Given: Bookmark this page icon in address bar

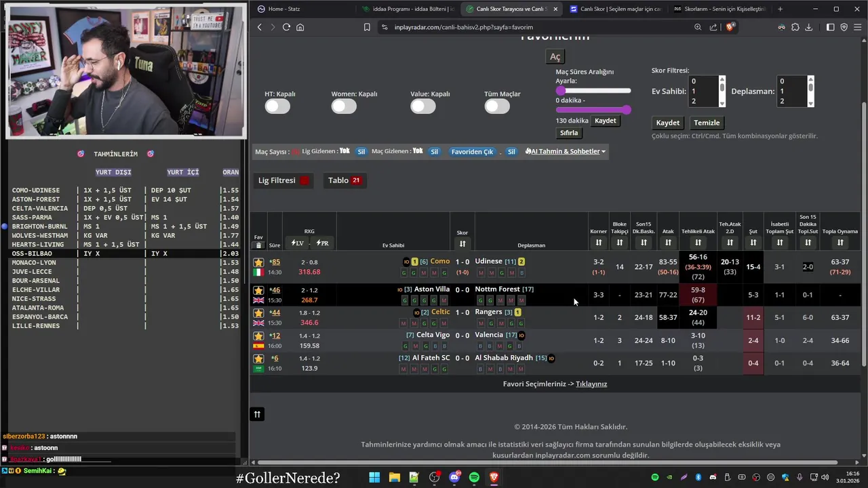Looking at the screenshot, I should 367,27.
